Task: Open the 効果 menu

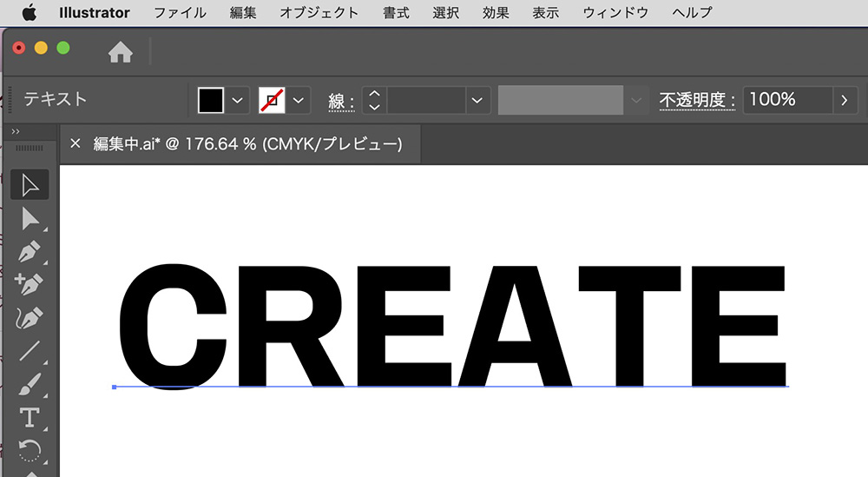Action: tap(496, 12)
